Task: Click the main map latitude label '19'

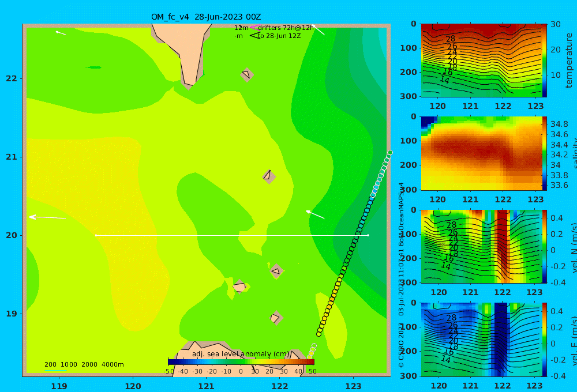Action: [11, 314]
